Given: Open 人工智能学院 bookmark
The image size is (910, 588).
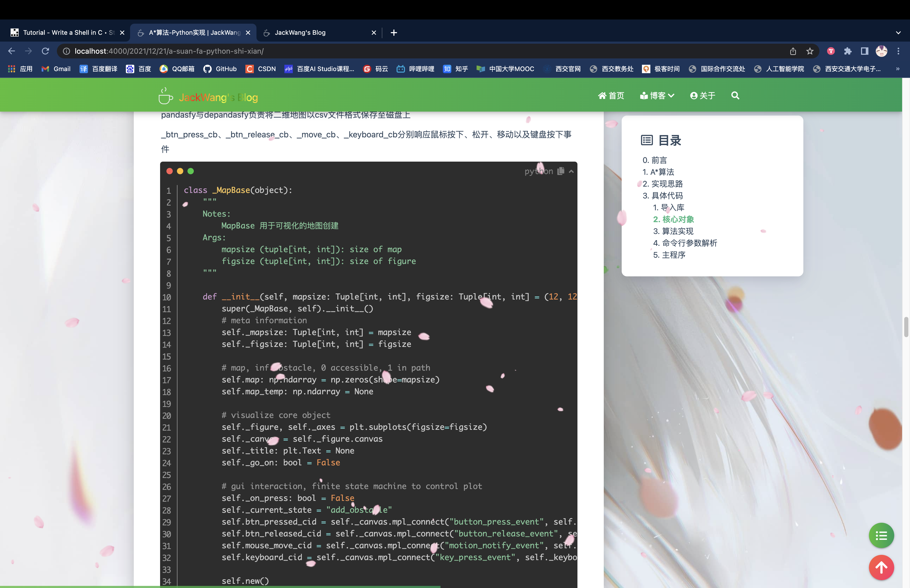Looking at the screenshot, I should tap(779, 69).
